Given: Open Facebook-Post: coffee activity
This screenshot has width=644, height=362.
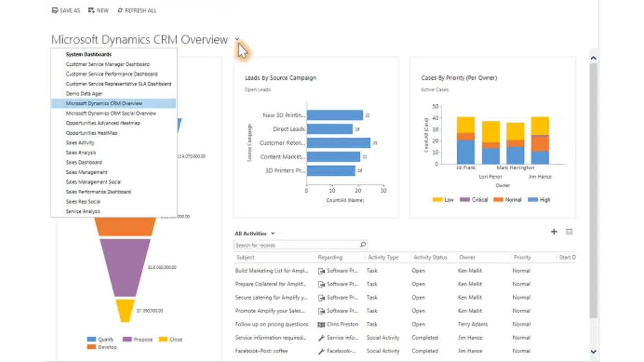Looking at the screenshot, I should pos(261,351).
